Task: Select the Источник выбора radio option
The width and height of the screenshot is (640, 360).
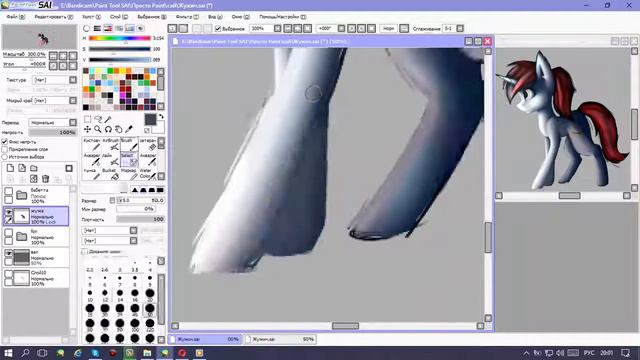Action: [x=5, y=157]
